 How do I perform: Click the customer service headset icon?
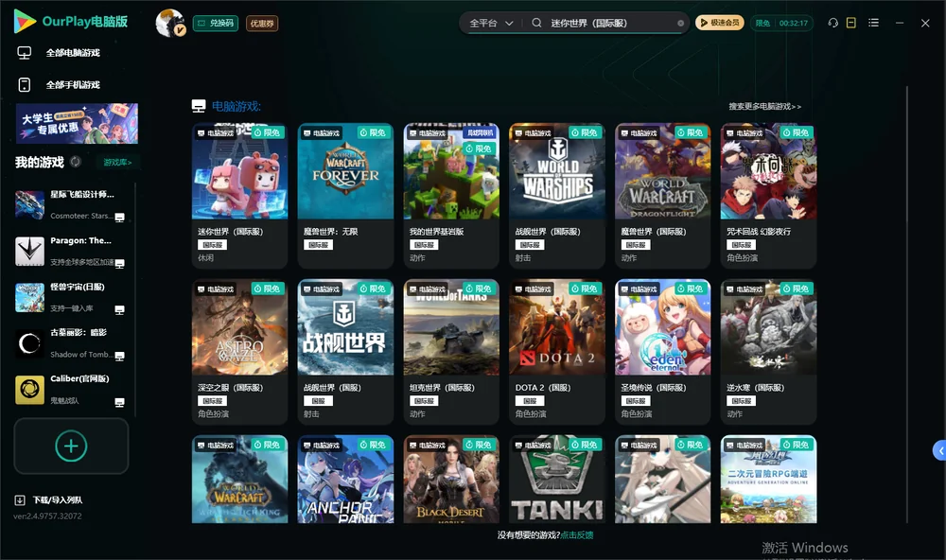coord(832,23)
